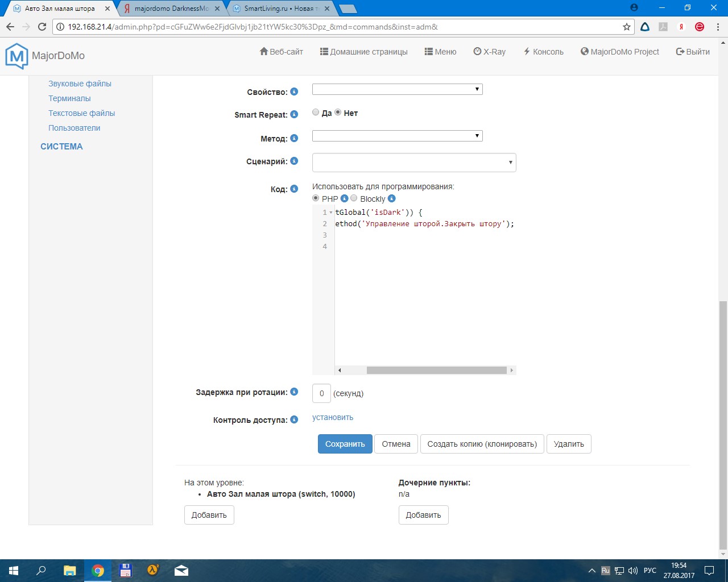Open the Windows notification center
The image size is (728, 582).
tap(709, 571)
